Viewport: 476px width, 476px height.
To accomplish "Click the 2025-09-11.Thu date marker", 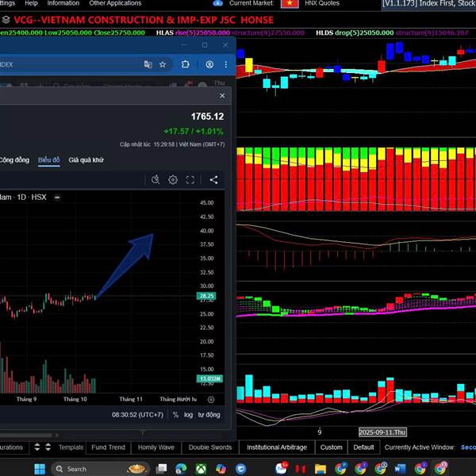I will [382, 432].
